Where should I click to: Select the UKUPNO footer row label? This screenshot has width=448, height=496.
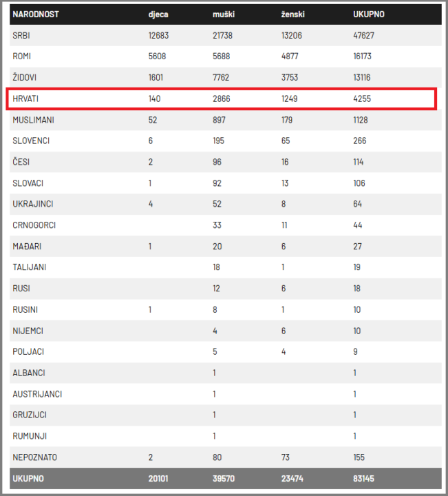[28, 478]
